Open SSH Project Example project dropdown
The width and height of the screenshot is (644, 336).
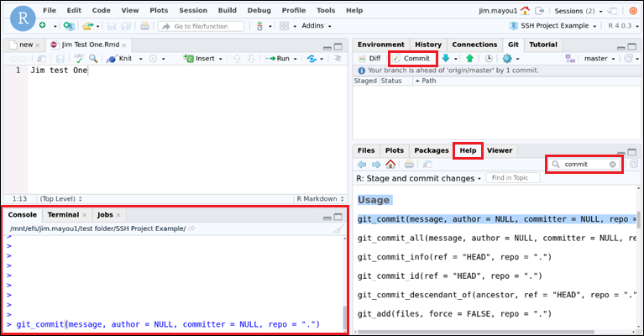click(552, 25)
